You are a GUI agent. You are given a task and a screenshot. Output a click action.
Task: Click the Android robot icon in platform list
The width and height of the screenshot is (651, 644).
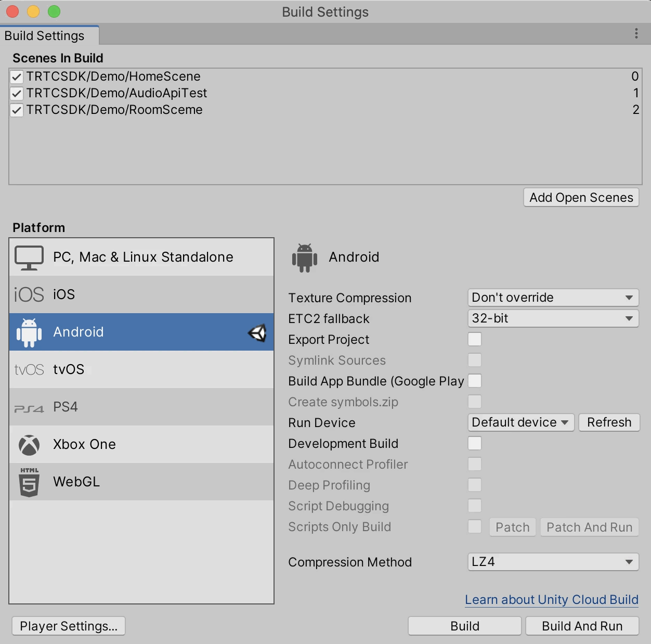29,332
